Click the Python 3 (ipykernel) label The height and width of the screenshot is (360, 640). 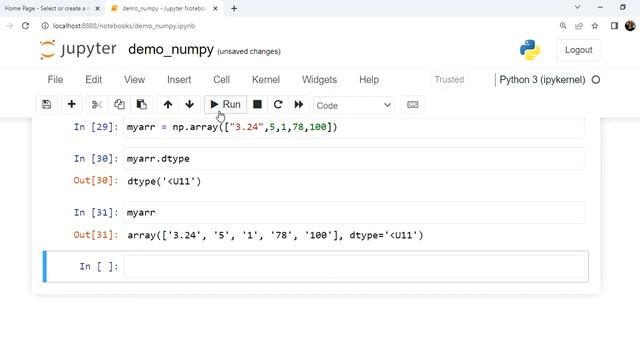pyautogui.click(x=542, y=80)
